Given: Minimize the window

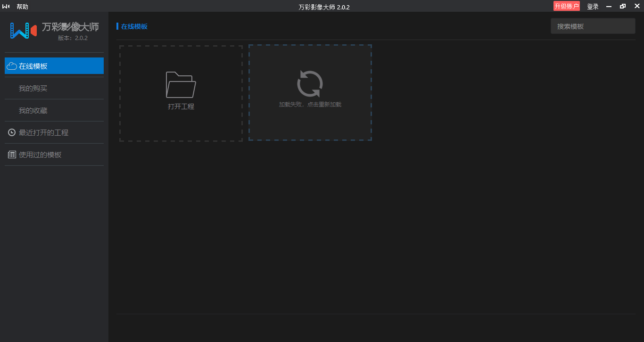Looking at the screenshot, I should tap(609, 7).
